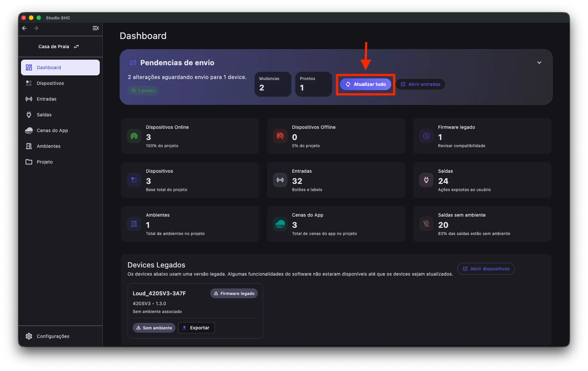
Task: Click the Saídas sem ambiente icon
Action: point(426,224)
